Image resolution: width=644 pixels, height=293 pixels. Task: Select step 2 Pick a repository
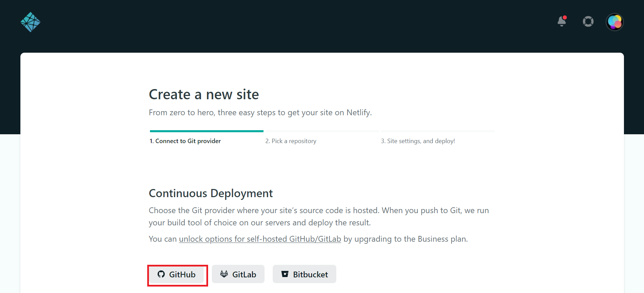291,141
